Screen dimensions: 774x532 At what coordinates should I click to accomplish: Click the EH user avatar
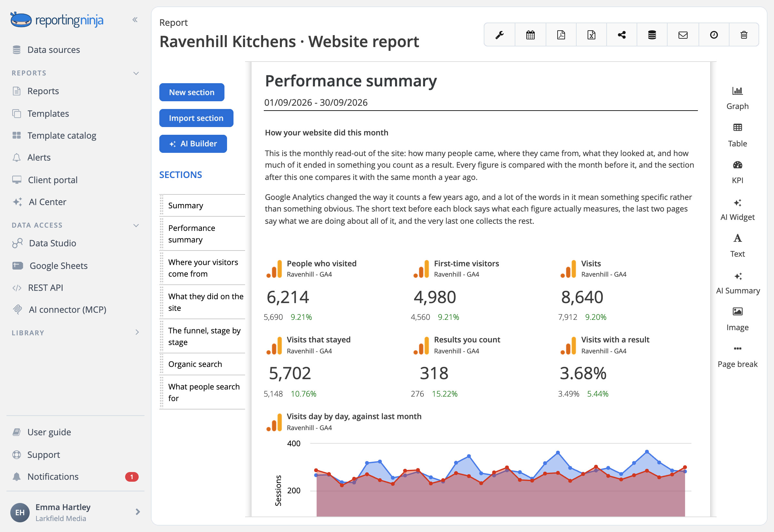tap(20, 512)
